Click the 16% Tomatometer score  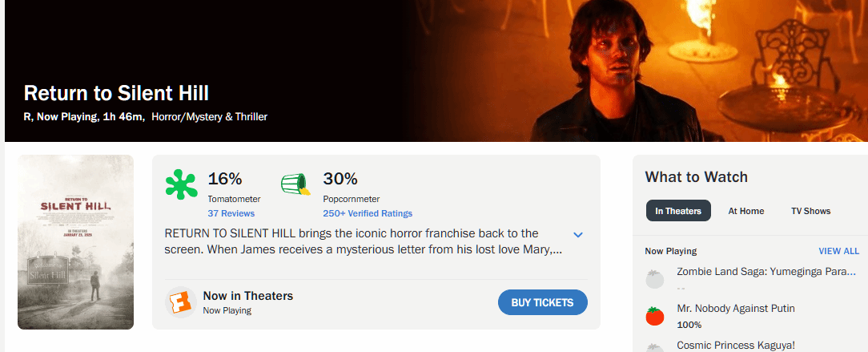225,179
